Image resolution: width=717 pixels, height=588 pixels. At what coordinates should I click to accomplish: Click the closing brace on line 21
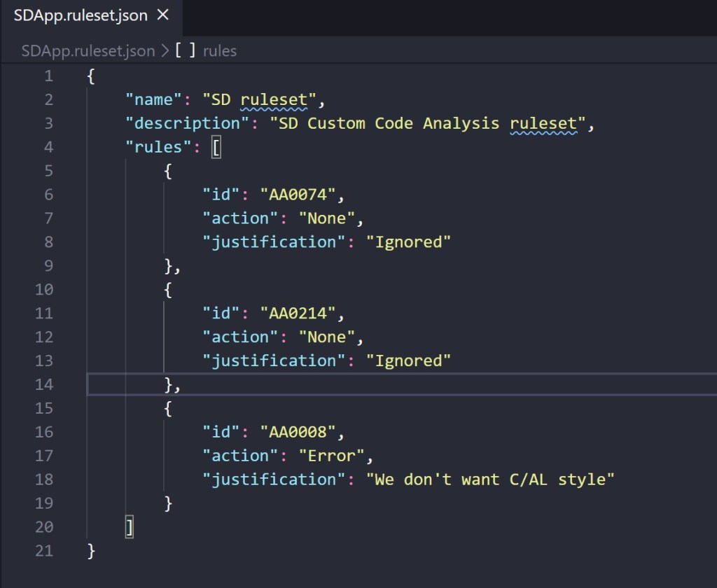coord(91,551)
